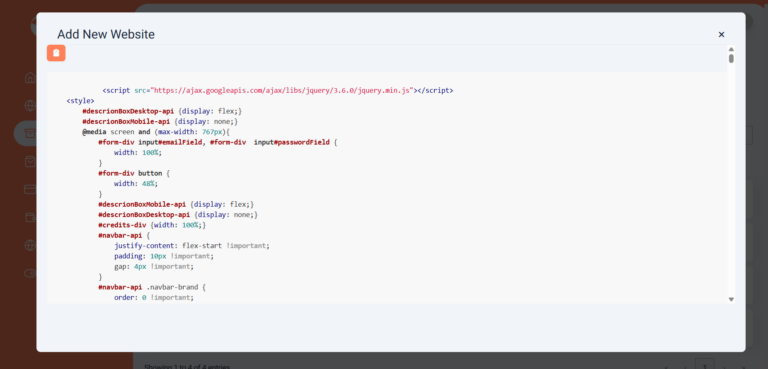Open Home icon in background sidebar

30,77
